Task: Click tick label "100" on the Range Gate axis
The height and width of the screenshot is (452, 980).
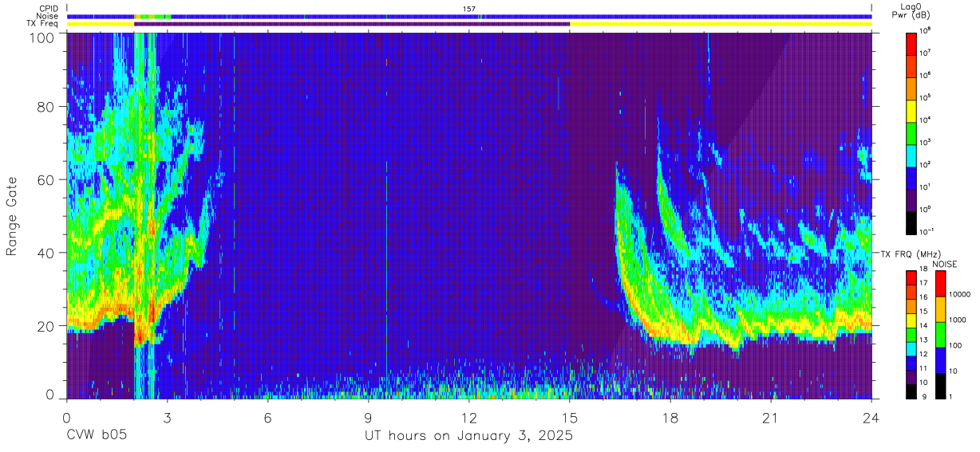Action: pos(42,37)
